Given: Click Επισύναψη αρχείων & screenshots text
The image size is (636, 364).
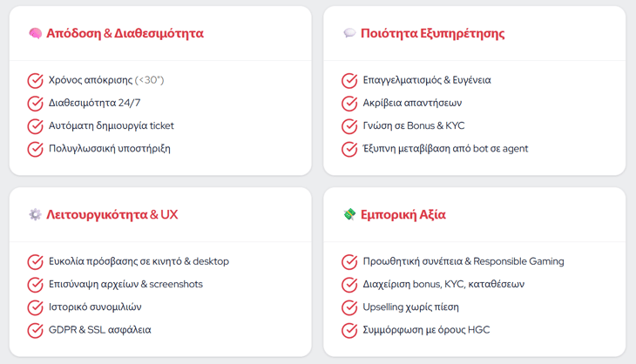Looking at the screenshot, I should (125, 285).
